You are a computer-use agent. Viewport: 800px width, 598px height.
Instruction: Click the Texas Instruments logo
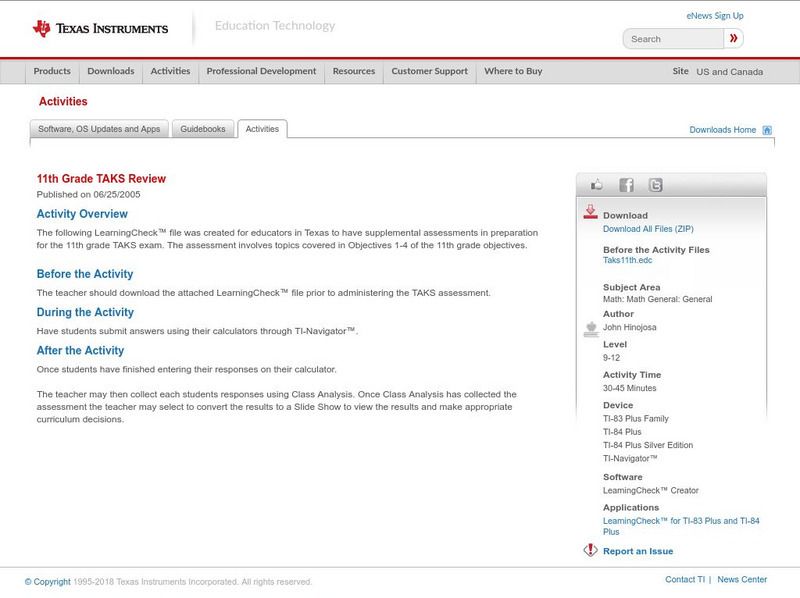pos(100,29)
